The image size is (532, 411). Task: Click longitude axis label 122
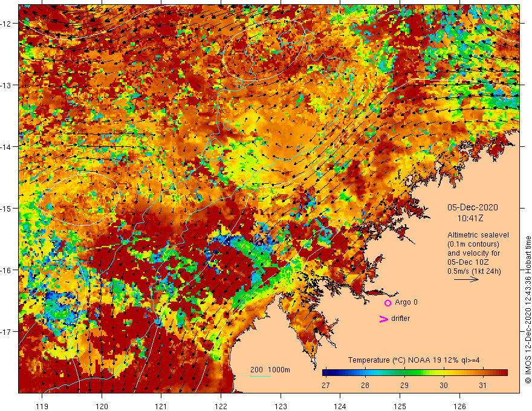coord(221,406)
